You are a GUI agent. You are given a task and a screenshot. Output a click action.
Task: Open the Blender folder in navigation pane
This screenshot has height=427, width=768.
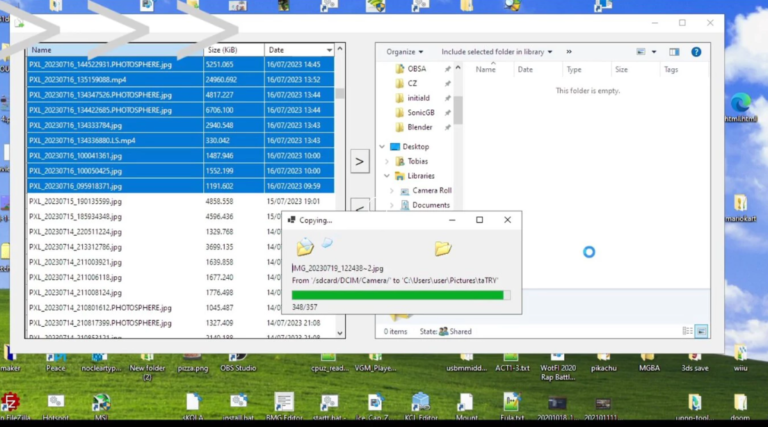420,127
